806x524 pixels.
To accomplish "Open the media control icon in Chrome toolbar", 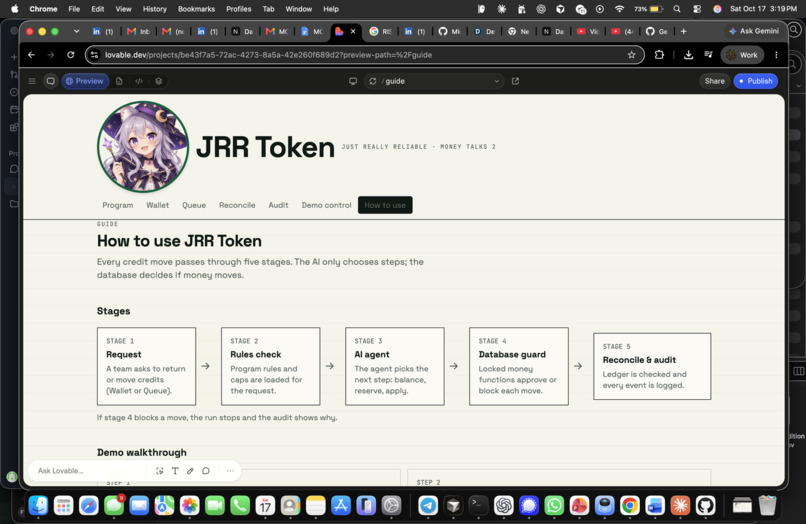I will pyautogui.click(x=708, y=55).
